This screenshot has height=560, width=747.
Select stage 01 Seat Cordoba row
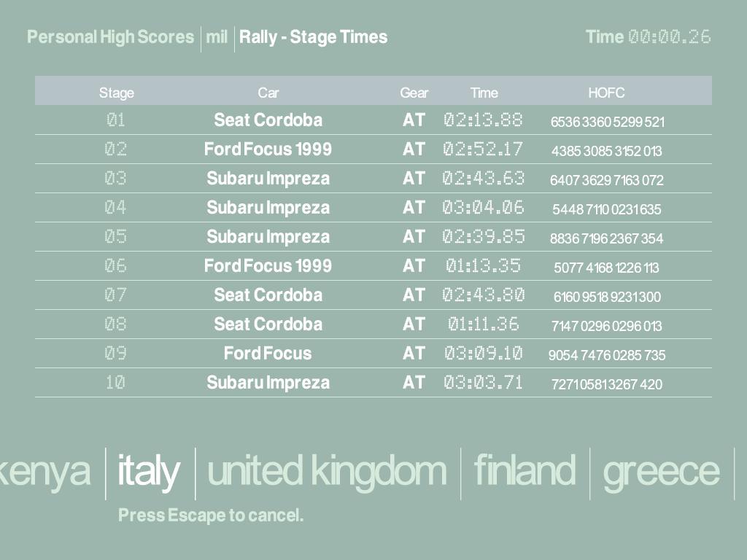pos(268,120)
